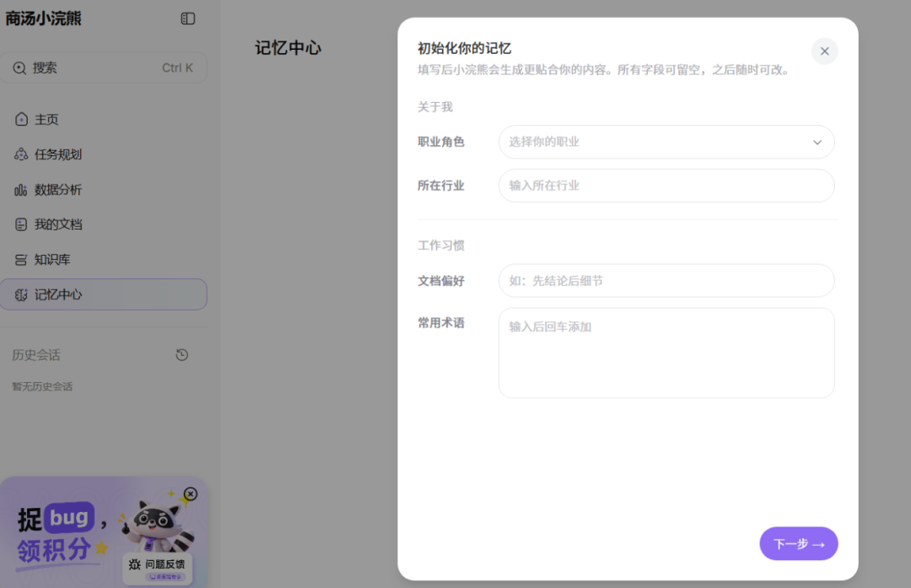The width and height of the screenshot is (911, 588).
Task: Click the 搜索 box in sidebar
Action: tap(104, 68)
